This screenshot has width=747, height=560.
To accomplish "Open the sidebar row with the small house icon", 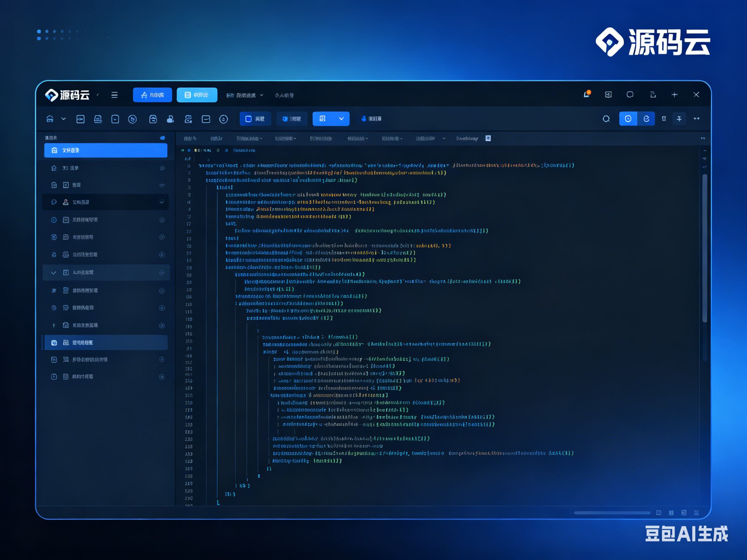I will click(106, 168).
